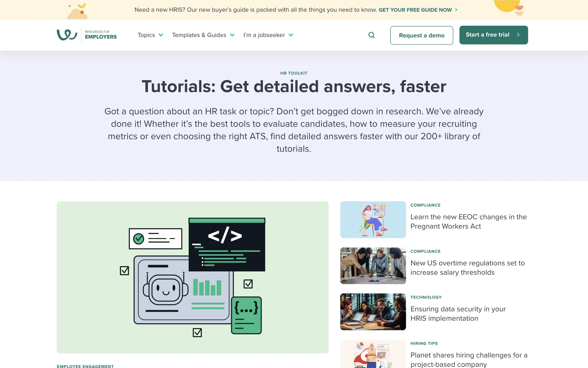Viewport: 588px width, 368px height.
Task: Click the Start a free trial button
Action: click(487, 35)
